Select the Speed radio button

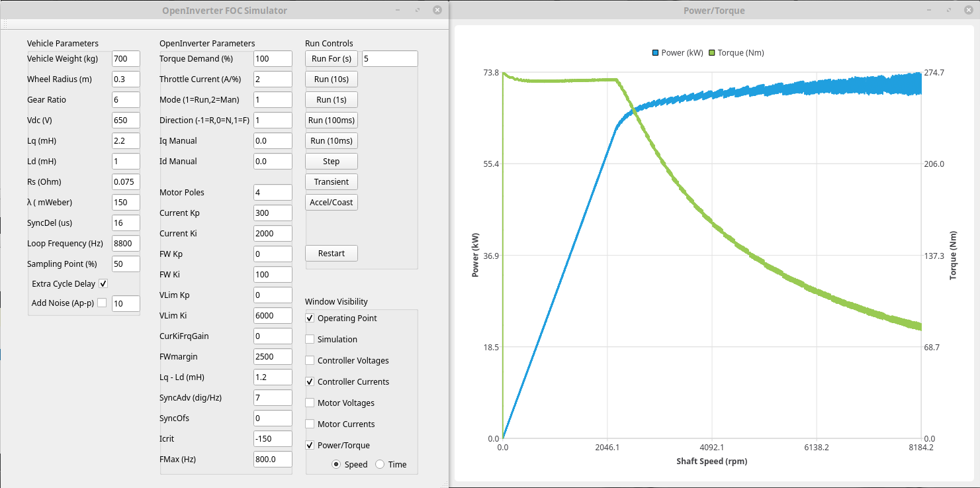click(x=336, y=464)
